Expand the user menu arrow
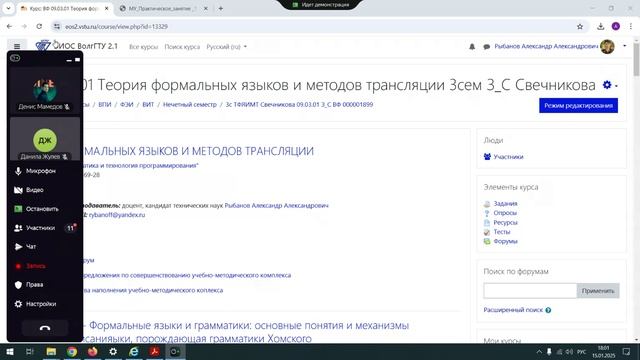The image size is (640, 360). pos(624,46)
